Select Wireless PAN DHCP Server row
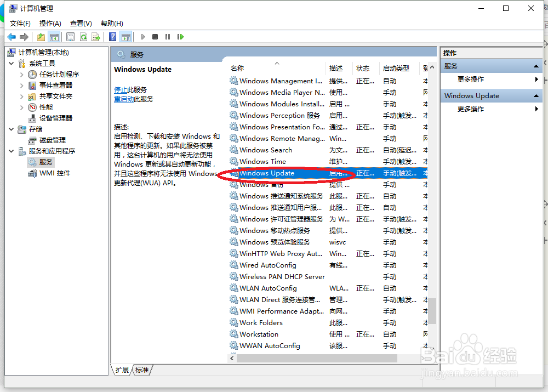 328,277
